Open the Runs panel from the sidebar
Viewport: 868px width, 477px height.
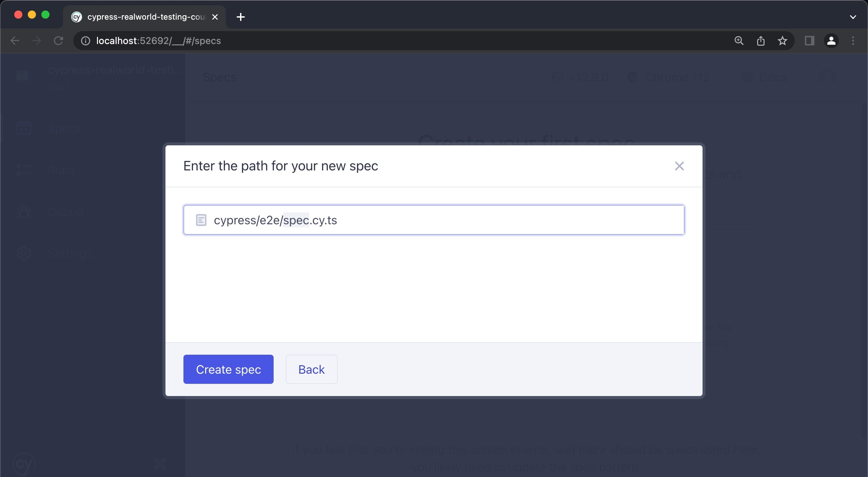[23, 170]
